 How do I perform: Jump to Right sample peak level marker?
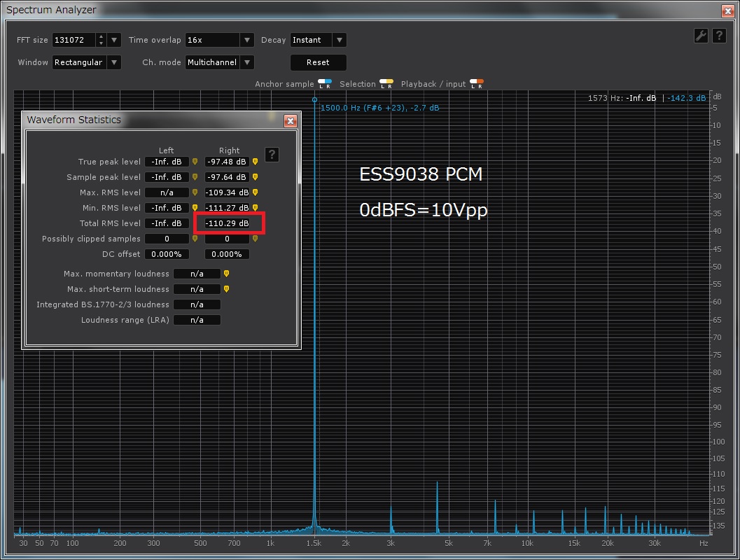tap(256, 177)
